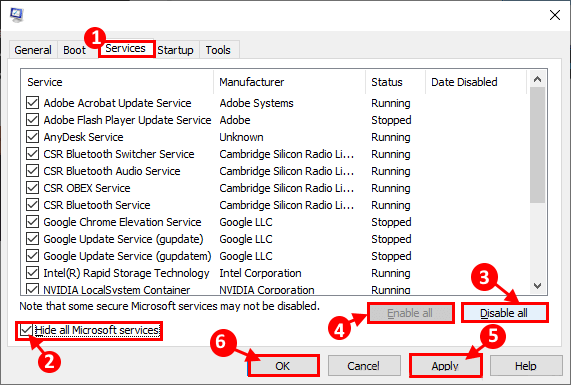This screenshot has height=385, width=571.
Task: Select the Services tab
Action: click(x=126, y=48)
